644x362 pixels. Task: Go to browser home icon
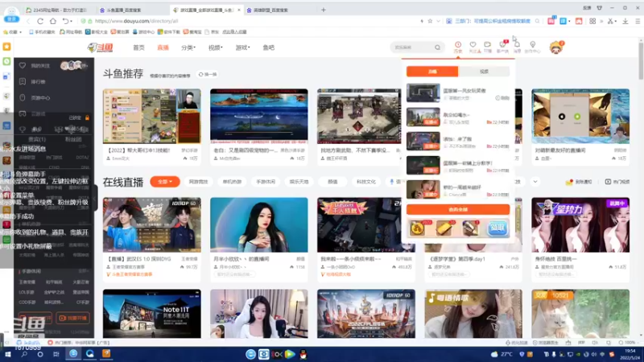click(53, 21)
